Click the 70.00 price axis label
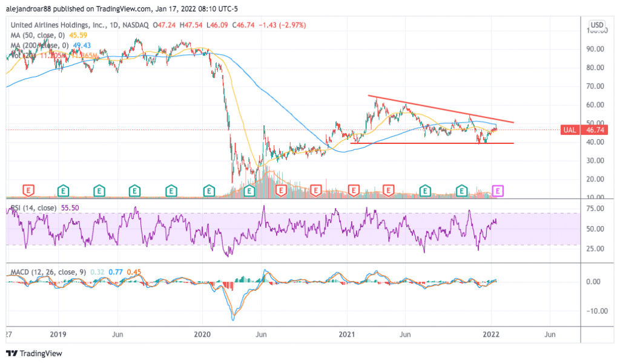 (x=595, y=86)
